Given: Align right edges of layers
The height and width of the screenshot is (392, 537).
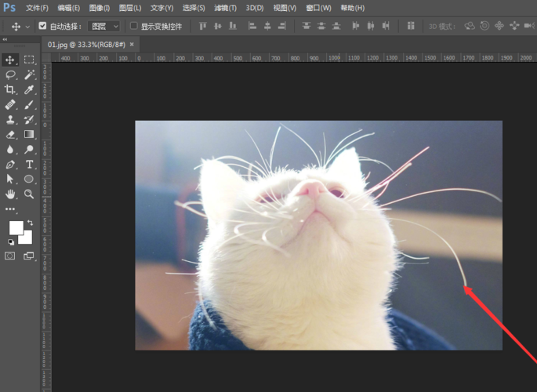Looking at the screenshot, I should (x=282, y=26).
